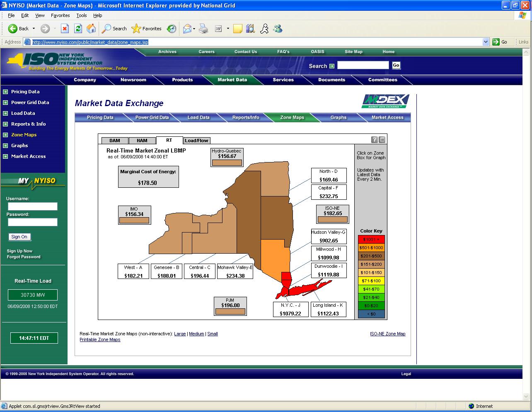Open the Forgot Password link
Image resolution: width=532 pixels, height=412 pixels.
pos(24,257)
